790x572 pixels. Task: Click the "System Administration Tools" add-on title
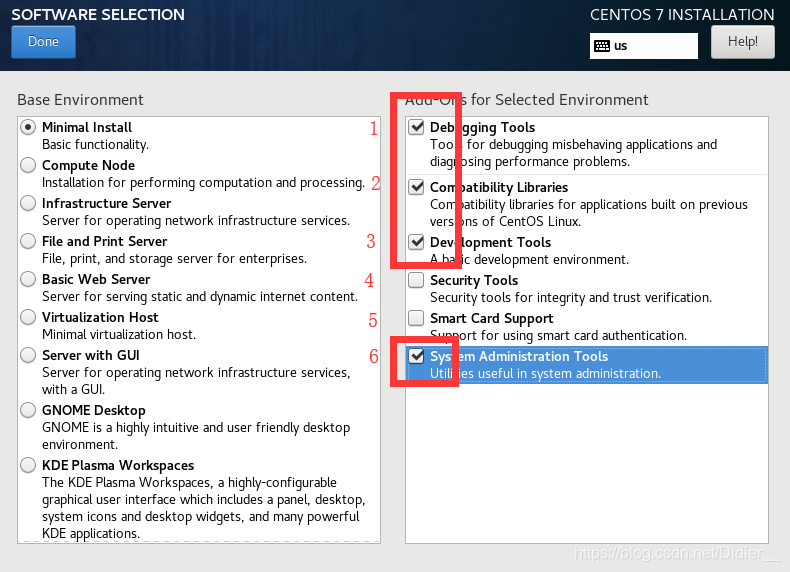click(x=519, y=356)
